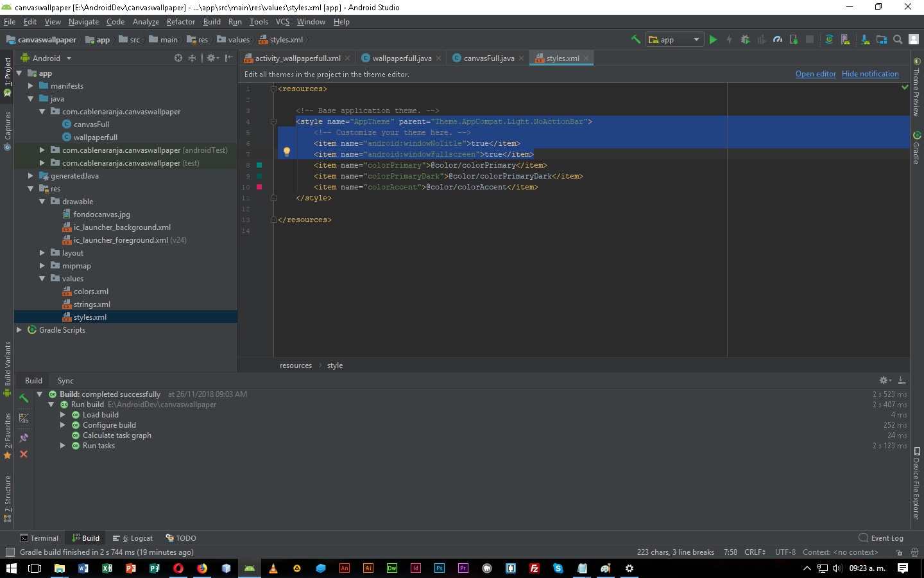Click the yellow lightbulb intention icon
Screen dimensions: 924x578
click(287, 152)
